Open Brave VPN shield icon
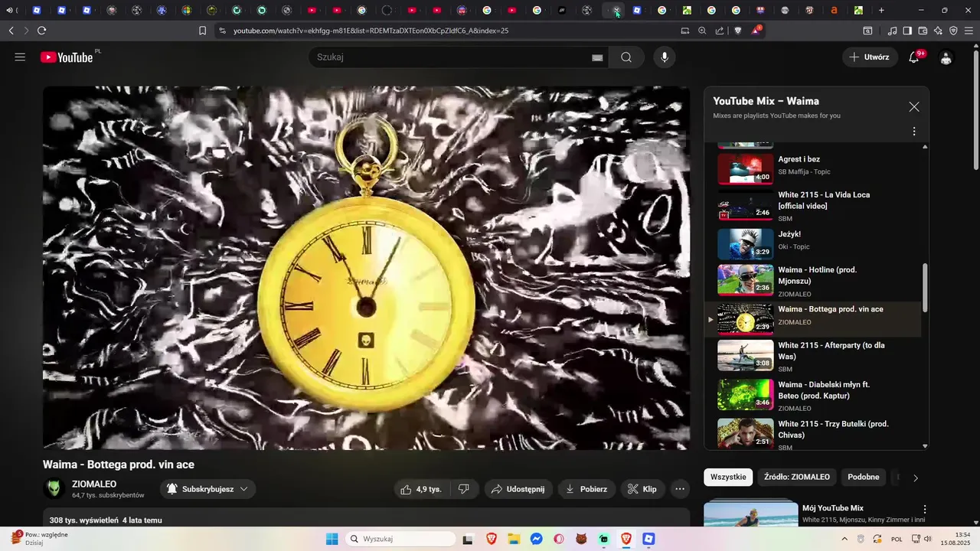Viewport: 980px width, 551px height. coord(953,31)
